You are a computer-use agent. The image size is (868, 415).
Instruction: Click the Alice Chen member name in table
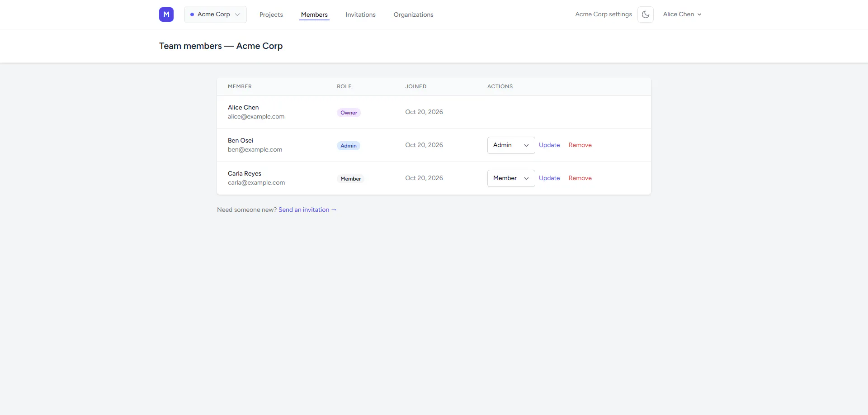click(x=243, y=108)
